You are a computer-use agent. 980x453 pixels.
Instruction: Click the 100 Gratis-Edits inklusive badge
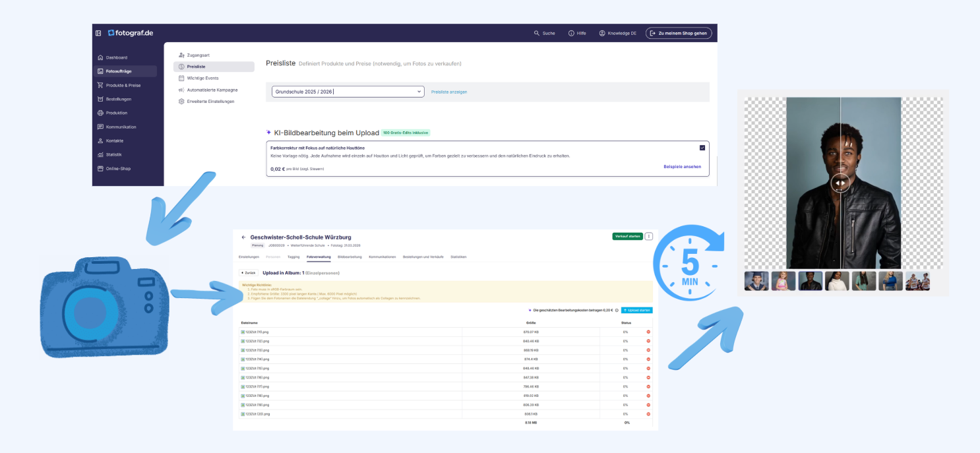pos(406,133)
